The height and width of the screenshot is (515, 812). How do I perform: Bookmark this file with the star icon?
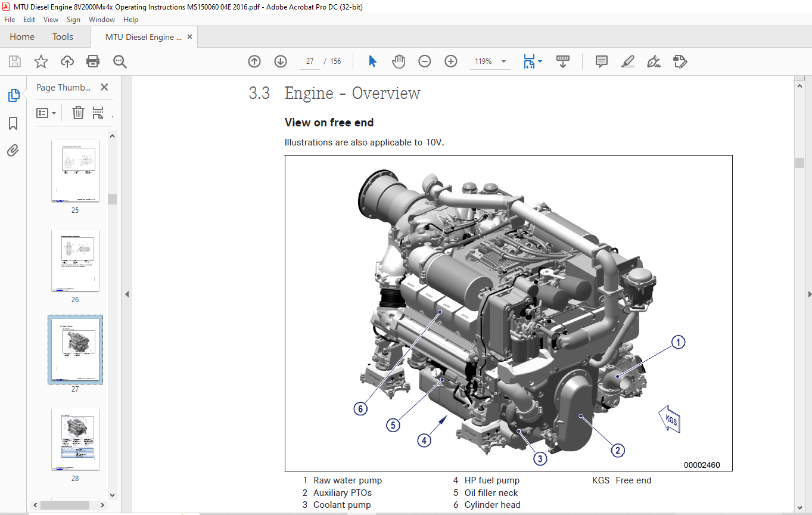pos(41,61)
